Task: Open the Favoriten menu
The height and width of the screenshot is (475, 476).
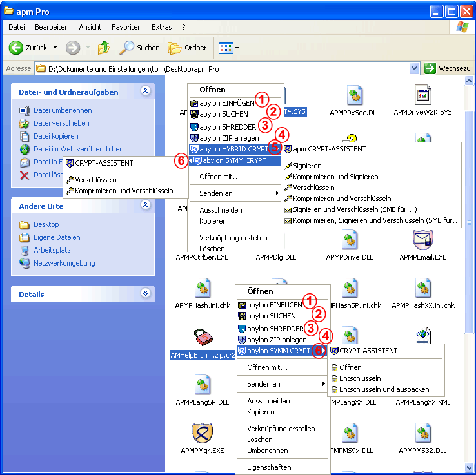Action: 126,27
